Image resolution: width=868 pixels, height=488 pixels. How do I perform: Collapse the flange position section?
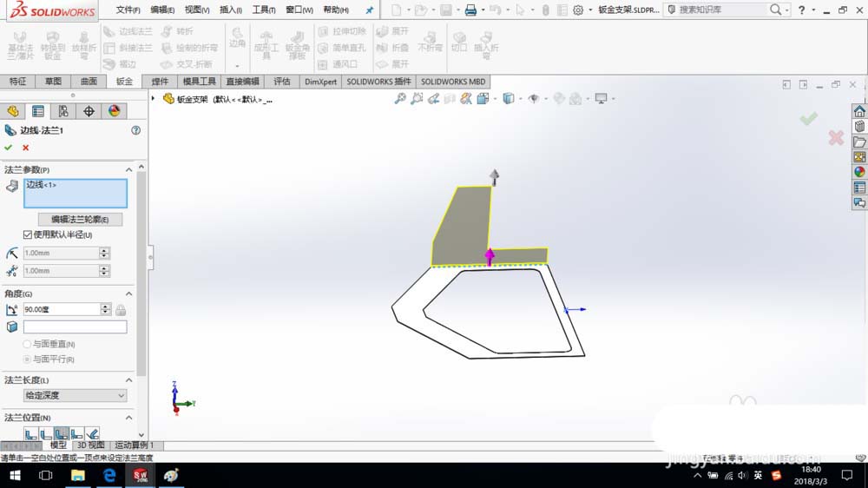click(128, 418)
